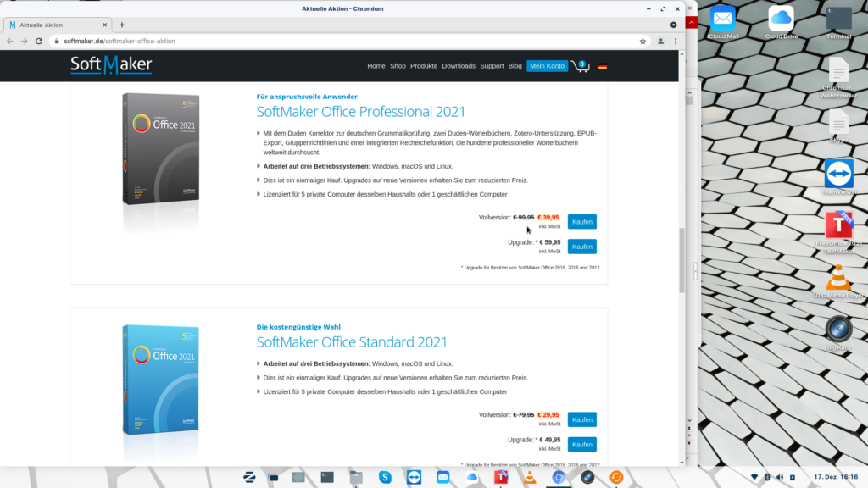868x488 pixels.
Task: Click the SoftMaker logo in the header
Action: [111, 65]
